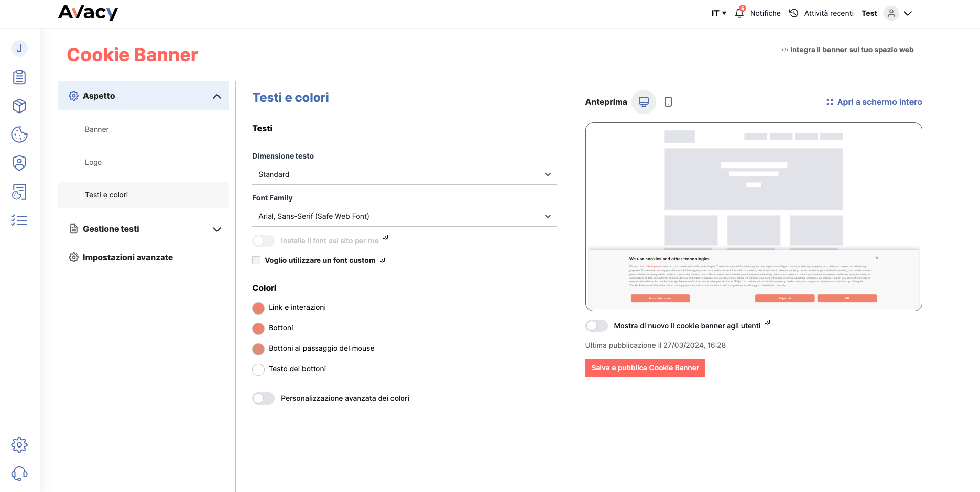Click info icon beside Installa il font
Screen dimensions: 980x492
coord(385,237)
